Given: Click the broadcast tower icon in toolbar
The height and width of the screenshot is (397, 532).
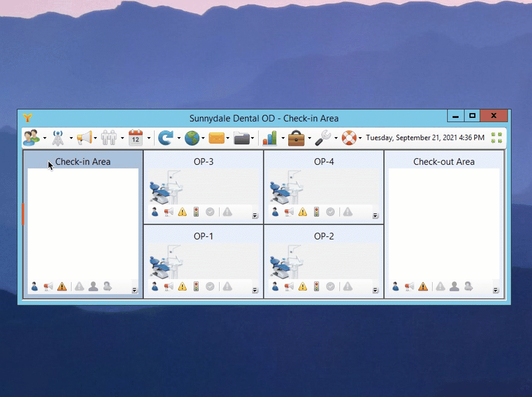Looking at the screenshot, I should point(58,138).
